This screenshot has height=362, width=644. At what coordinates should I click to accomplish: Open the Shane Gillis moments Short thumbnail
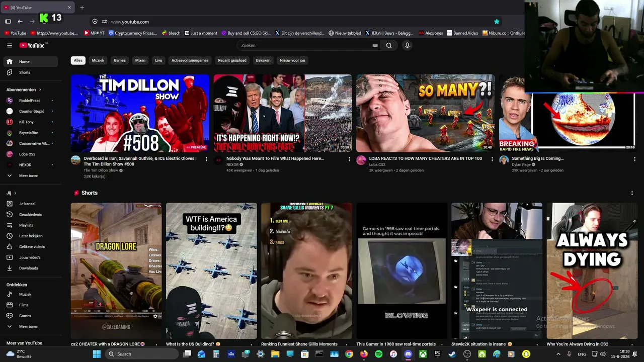pyautogui.click(x=306, y=270)
